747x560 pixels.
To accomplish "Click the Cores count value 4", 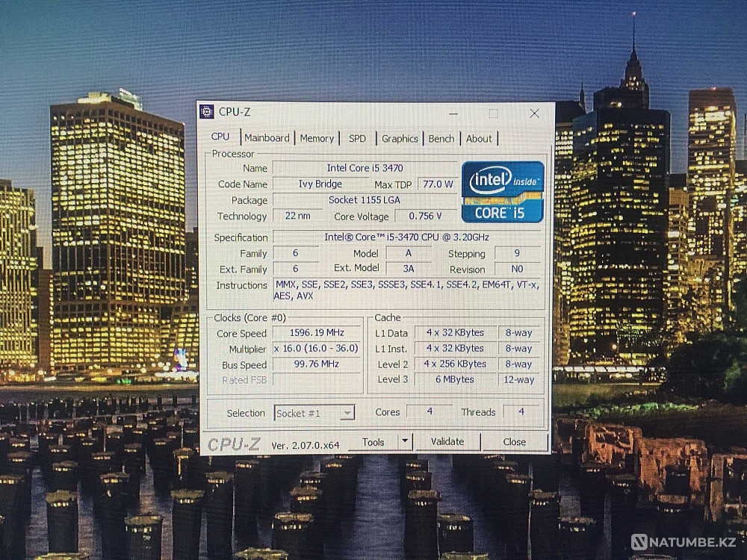I will 430,411.
